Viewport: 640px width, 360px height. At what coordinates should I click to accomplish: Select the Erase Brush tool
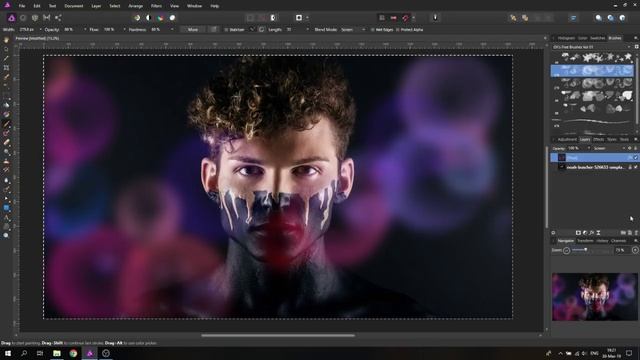(6, 143)
